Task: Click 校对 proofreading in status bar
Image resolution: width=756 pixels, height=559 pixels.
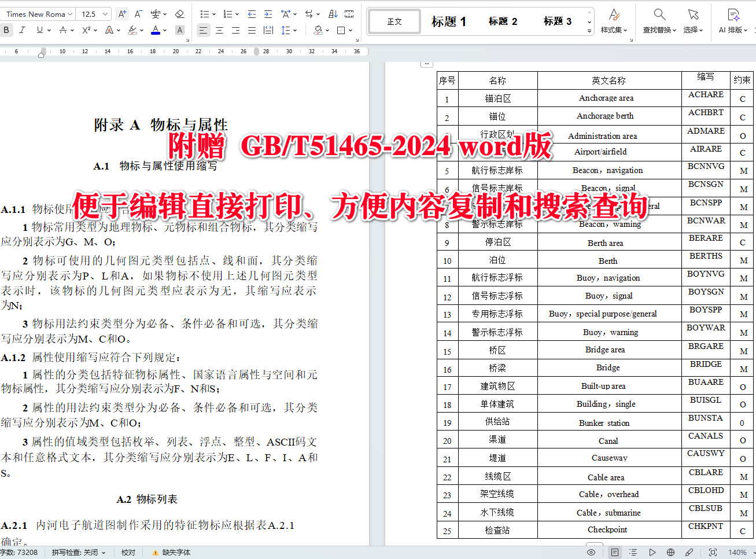Action: click(128, 552)
